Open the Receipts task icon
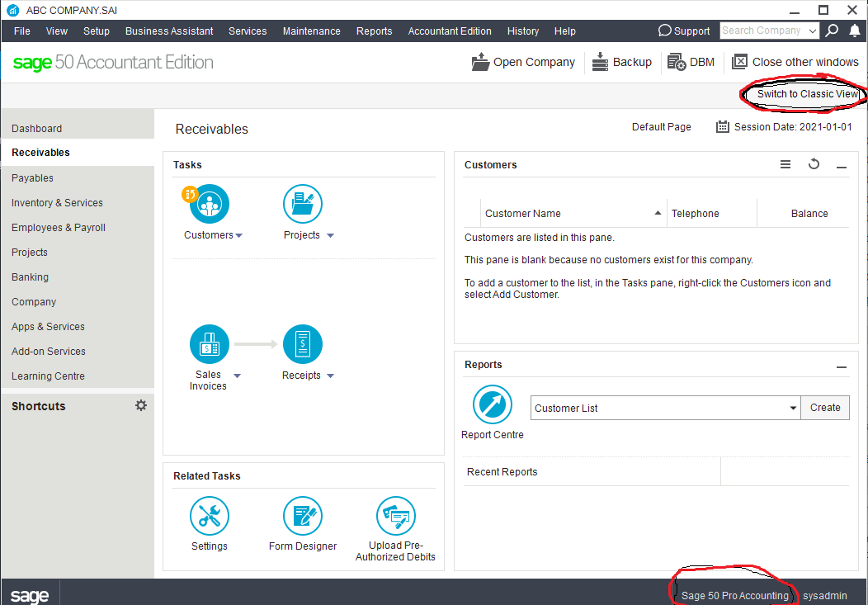Image resolution: width=868 pixels, height=605 pixels. [302, 344]
